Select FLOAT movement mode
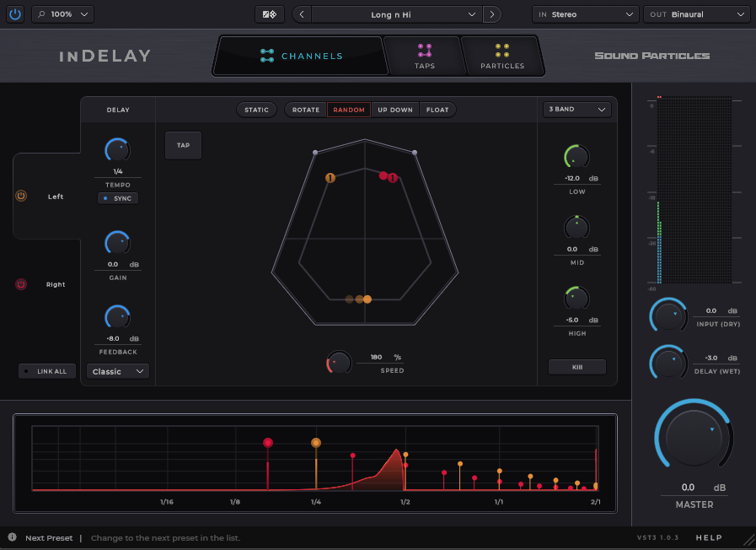 tap(437, 110)
